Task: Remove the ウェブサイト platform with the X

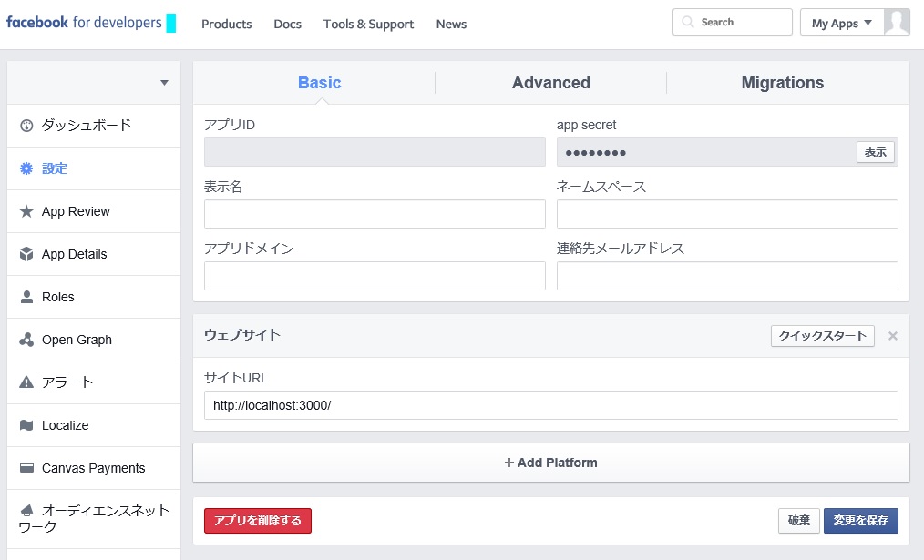Action: click(893, 336)
